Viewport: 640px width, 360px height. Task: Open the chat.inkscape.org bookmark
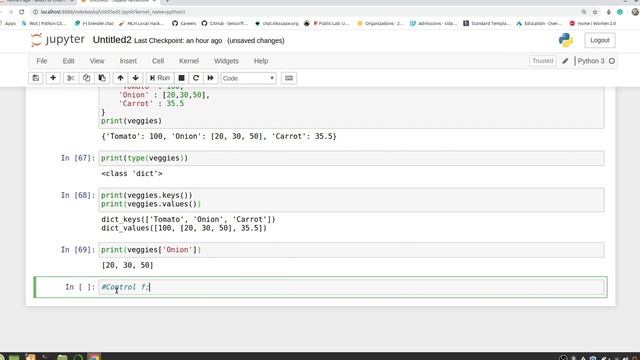(x=276, y=23)
